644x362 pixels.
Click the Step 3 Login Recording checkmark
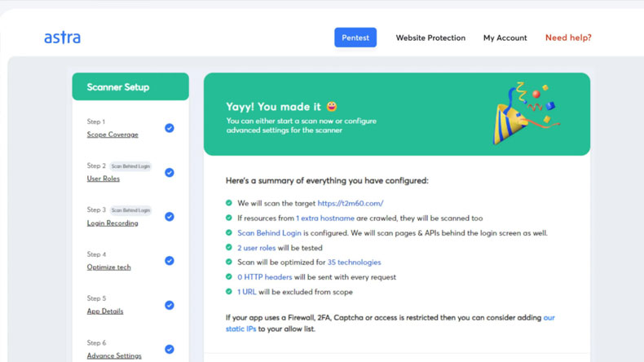point(170,217)
